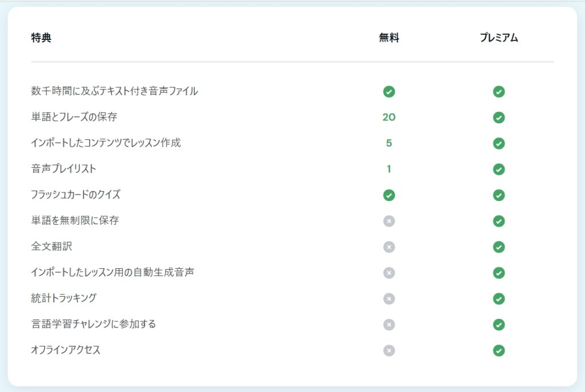The image size is (585, 392).
Task: Click the number 5 beside インポートしたコンテンツでレッスン作成
Action: tap(389, 143)
